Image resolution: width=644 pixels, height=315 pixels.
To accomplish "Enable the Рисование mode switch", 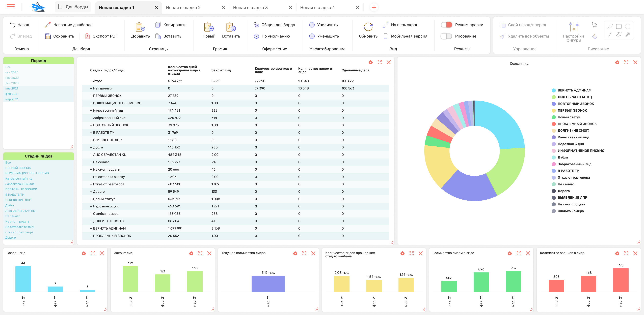I will [446, 36].
